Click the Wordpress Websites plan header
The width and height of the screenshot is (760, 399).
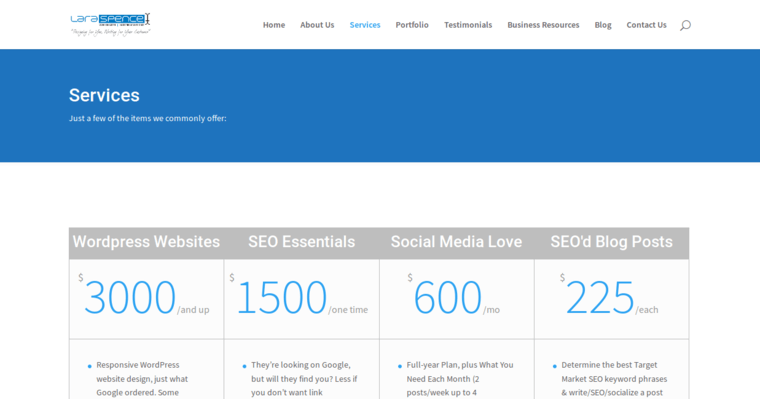pos(146,242)
